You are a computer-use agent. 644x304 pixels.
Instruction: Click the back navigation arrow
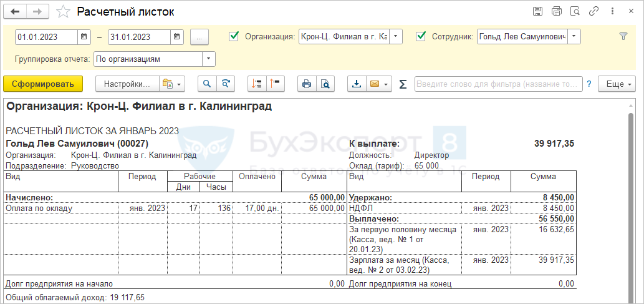click(x=16, y=12)
